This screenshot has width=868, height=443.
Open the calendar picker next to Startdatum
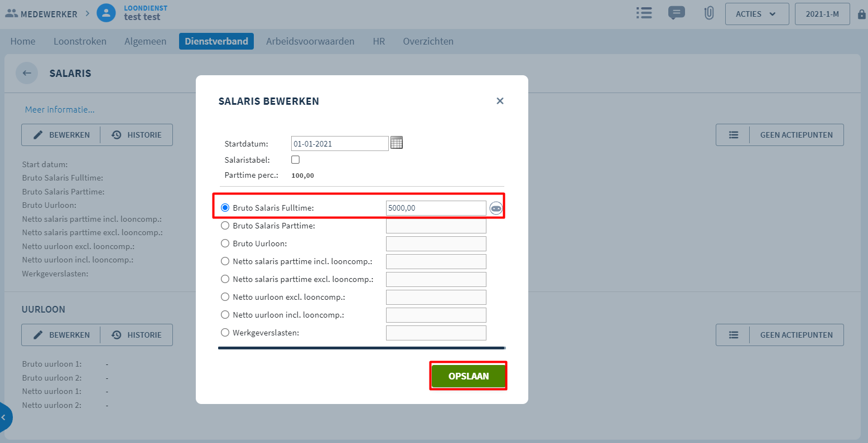[396, 143]
